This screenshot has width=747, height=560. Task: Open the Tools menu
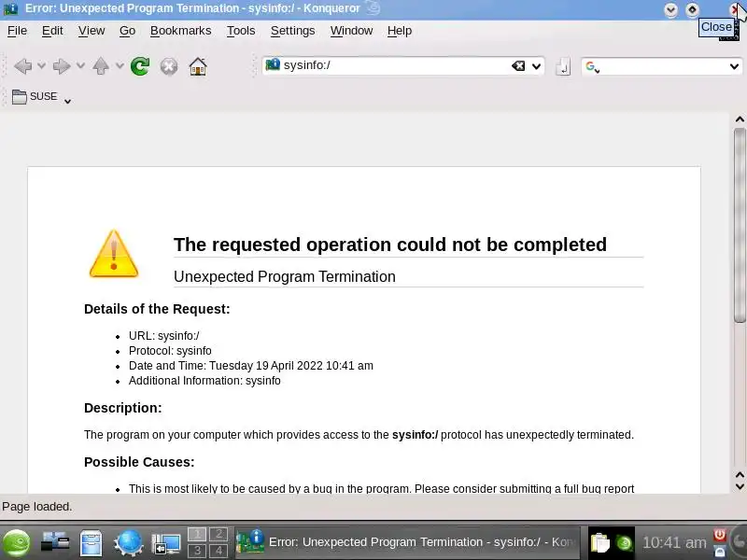tap(241, 31)
